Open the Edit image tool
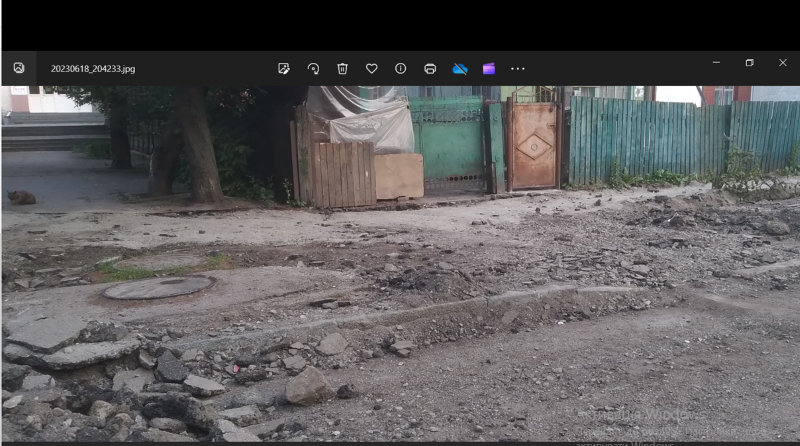The height and width of the screenshot is (446, 800). [284, 68]
